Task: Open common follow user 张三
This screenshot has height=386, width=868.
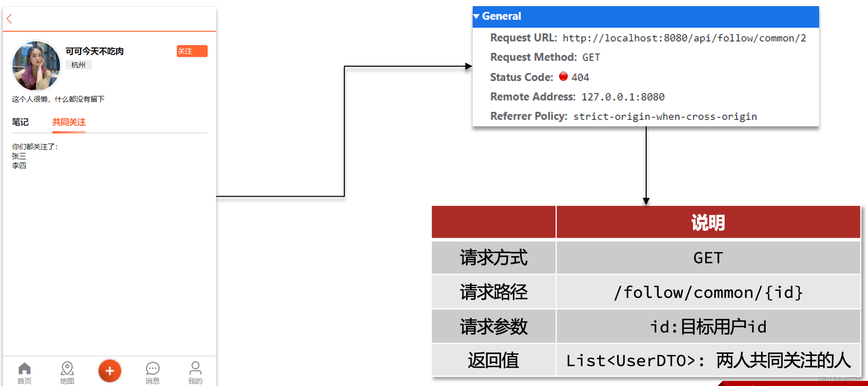Action: coord(19,156)
